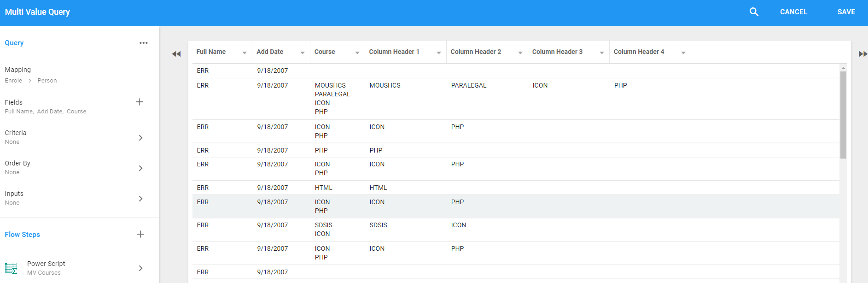Expand the Inputs section chevron
The image size is (868, 283).
140,199
